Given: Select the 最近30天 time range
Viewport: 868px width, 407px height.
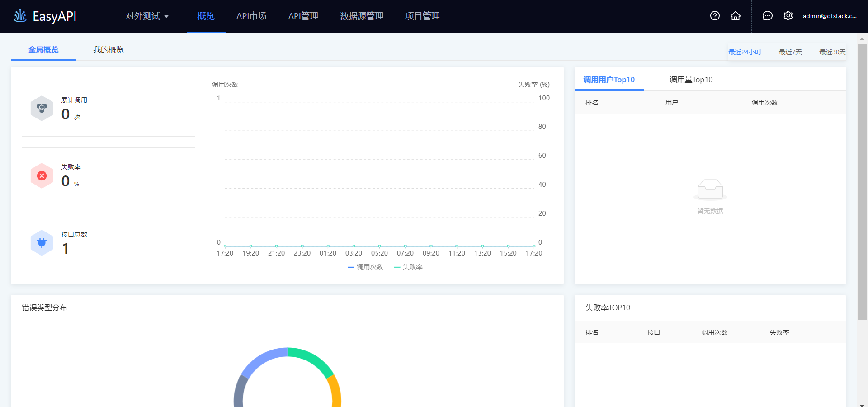Looking at the screenshot, I should click(832, 52).
